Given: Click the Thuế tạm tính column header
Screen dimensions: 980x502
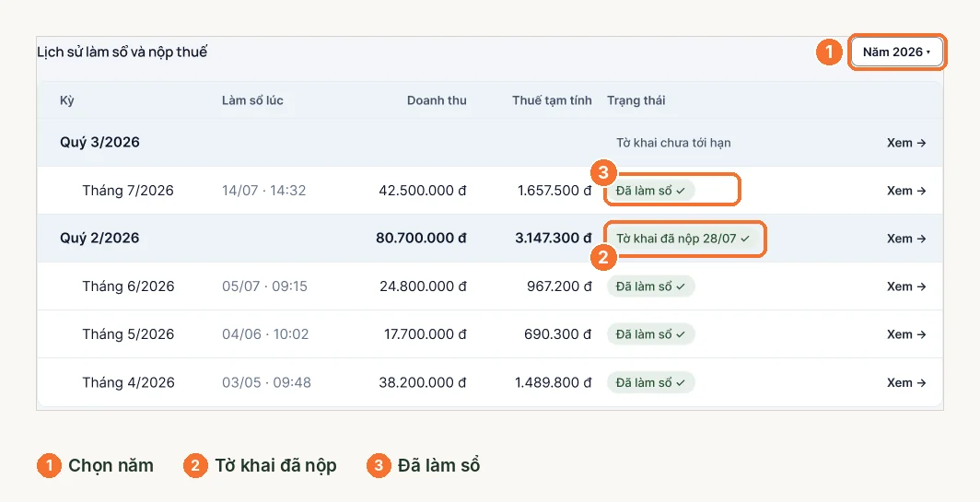Looking at the screenshot, I should pos(552,100).
